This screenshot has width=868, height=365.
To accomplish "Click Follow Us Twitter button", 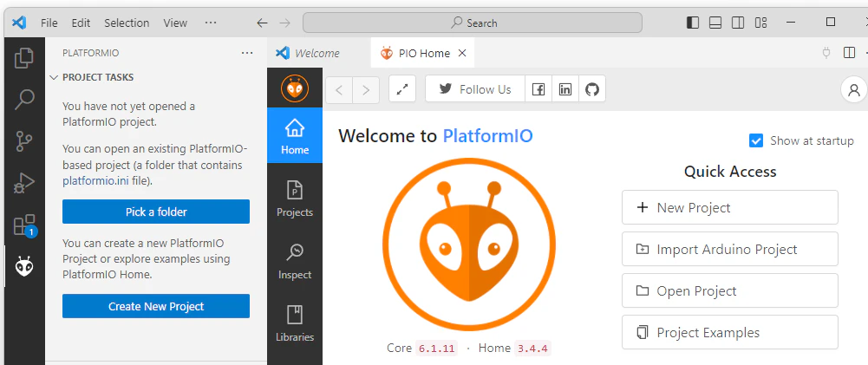I will pyautogui.click(x=475, y=89).
